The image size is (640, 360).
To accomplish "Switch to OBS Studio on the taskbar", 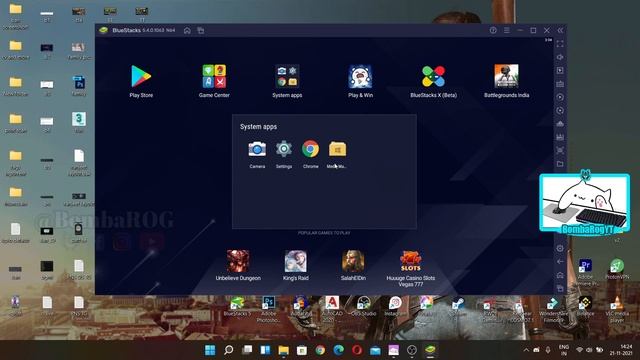I will pyautogui.click(x=412, y=350).
